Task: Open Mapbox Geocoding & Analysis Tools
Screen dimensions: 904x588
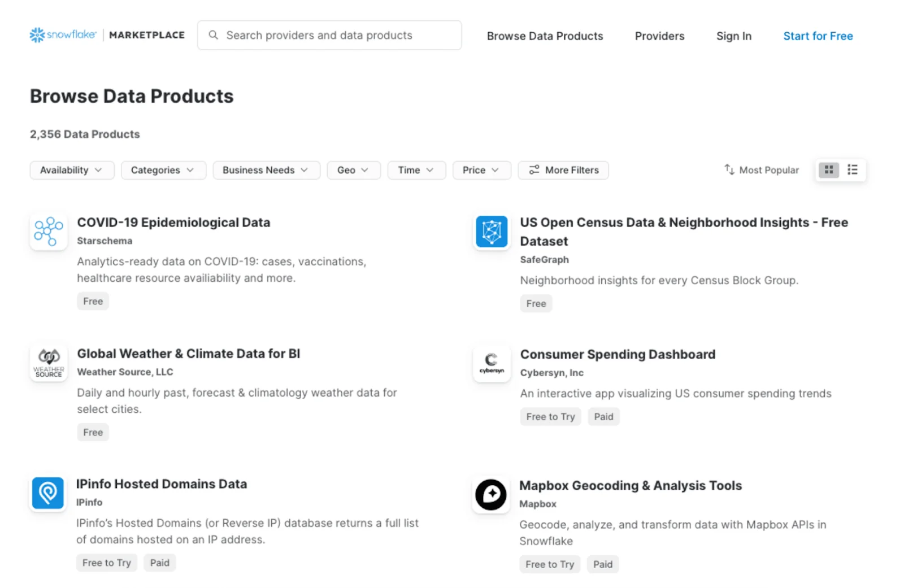Action: [x=630, y=485]
